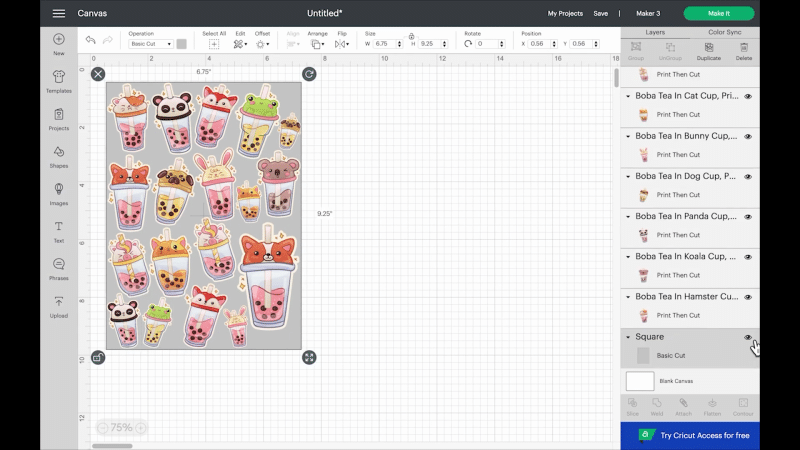
Task: Open the Images library
Action: coord(59,194)
